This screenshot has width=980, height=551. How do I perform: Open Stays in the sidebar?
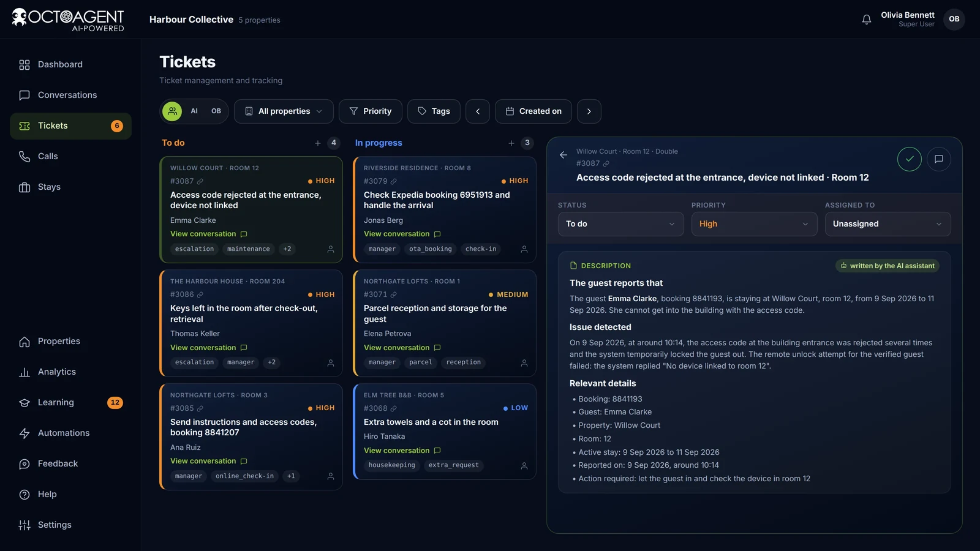point(70,187)
